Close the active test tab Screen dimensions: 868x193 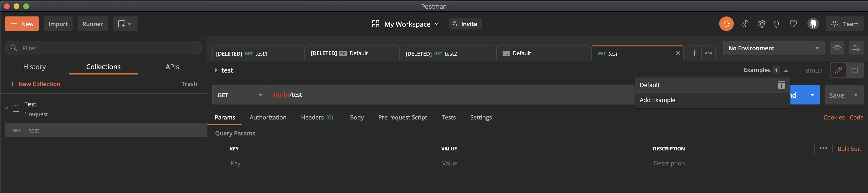[x=678, y=53]
